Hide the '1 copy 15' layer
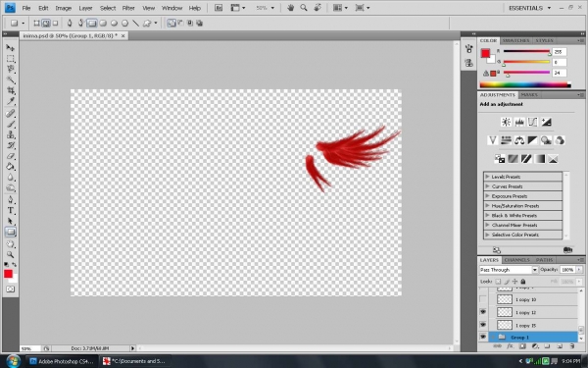Viewport: 588px width, 368px height. 483,325
